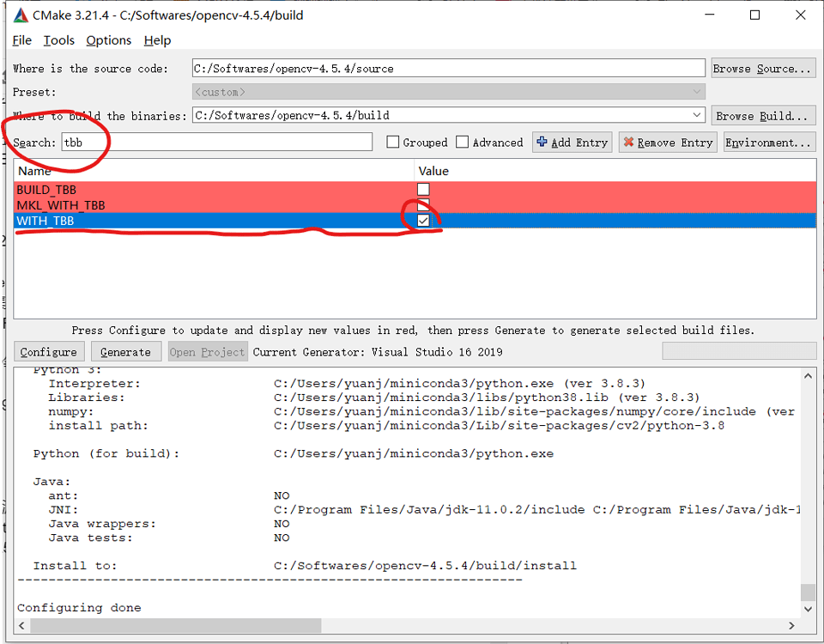Check the BUILD_TBB checkbox

pos(422,189)
